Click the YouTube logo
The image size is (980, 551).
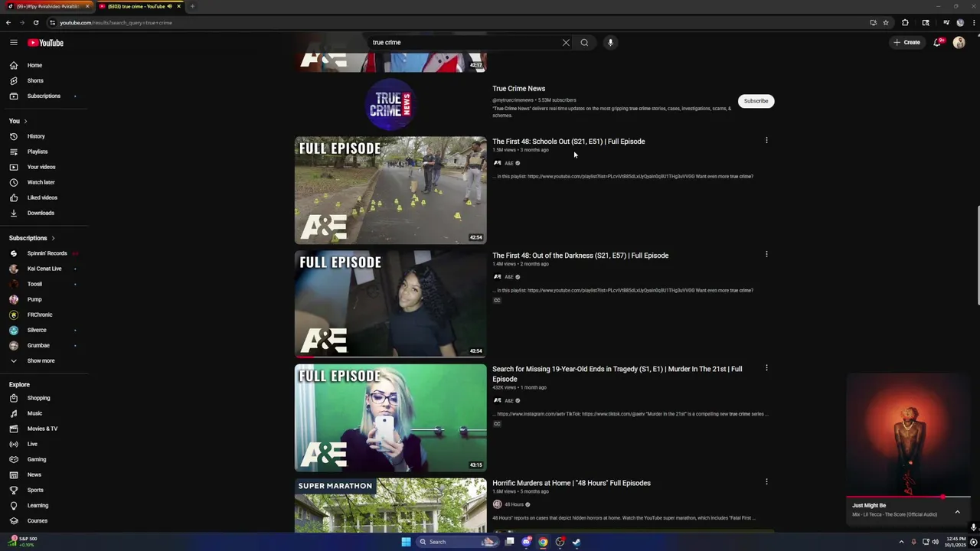[x=46, y=43]
